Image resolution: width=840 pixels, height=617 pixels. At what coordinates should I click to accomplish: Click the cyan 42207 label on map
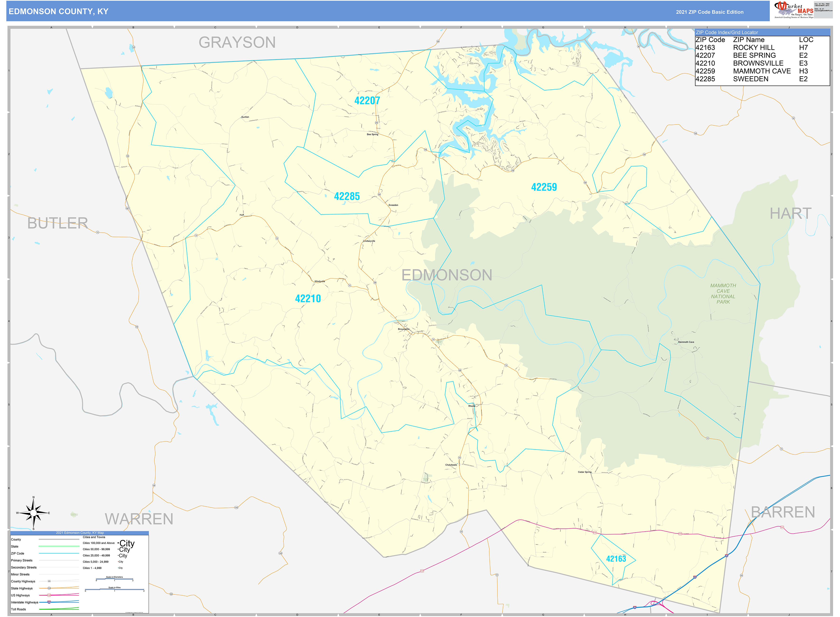click(x=367, y=100)
